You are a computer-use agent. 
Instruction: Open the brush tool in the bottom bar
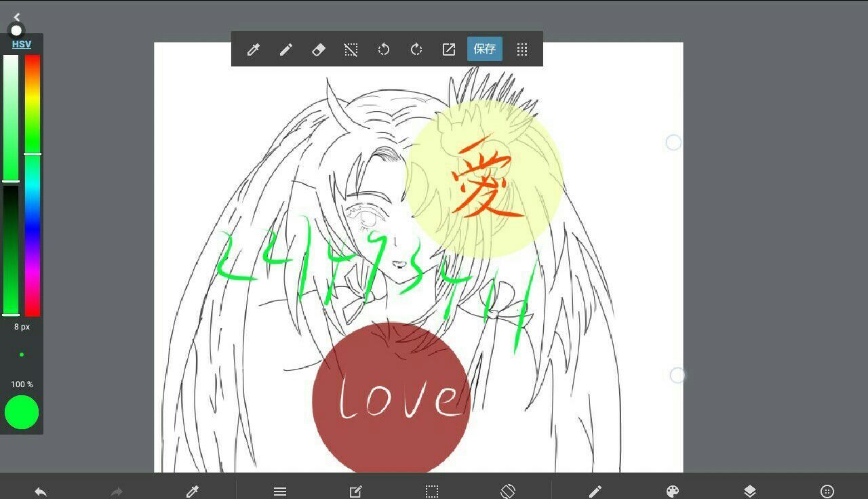(595, 492)
